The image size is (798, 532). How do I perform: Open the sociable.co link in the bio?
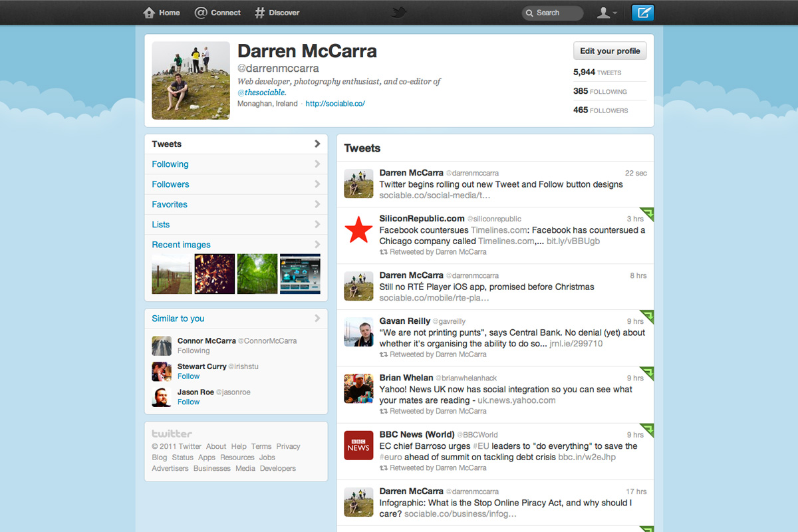(335, 103)
